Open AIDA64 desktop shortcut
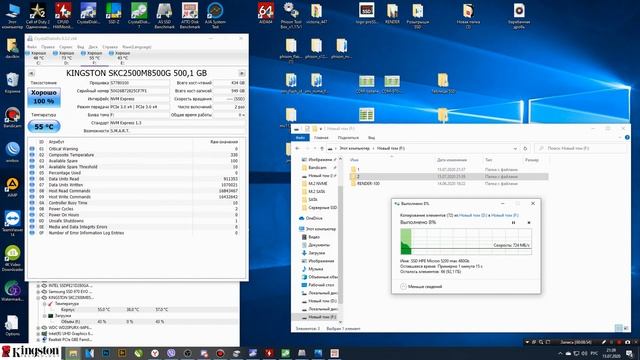This screenshot has height=360, width=640. [266, 13]
